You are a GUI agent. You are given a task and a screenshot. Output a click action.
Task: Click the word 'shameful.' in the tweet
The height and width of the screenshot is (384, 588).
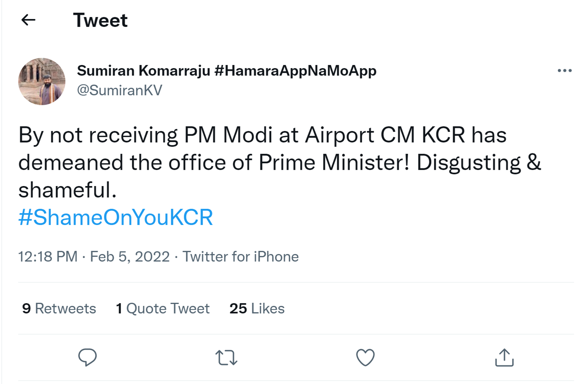[x=67, y=190]
